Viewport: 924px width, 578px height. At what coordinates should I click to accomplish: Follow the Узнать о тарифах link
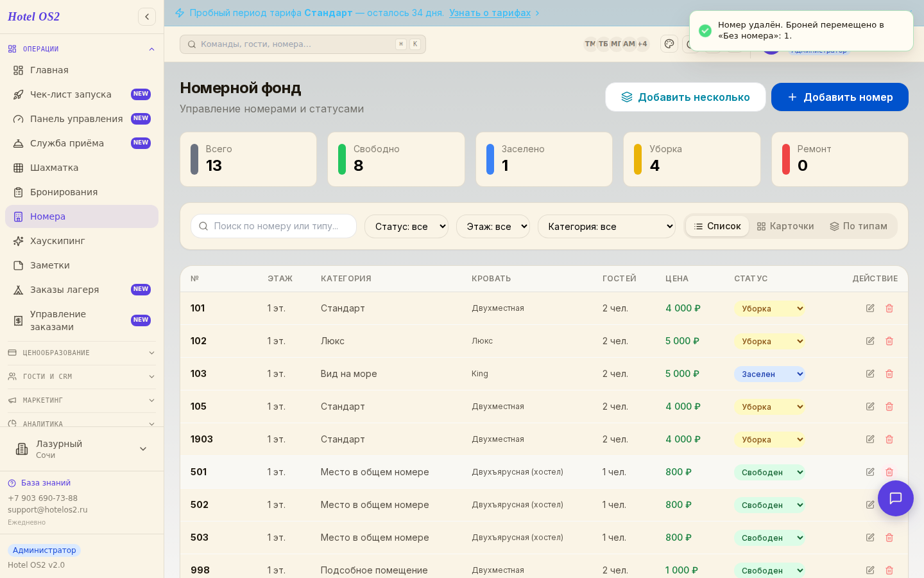pyautogui.click(x=490, y=13)
